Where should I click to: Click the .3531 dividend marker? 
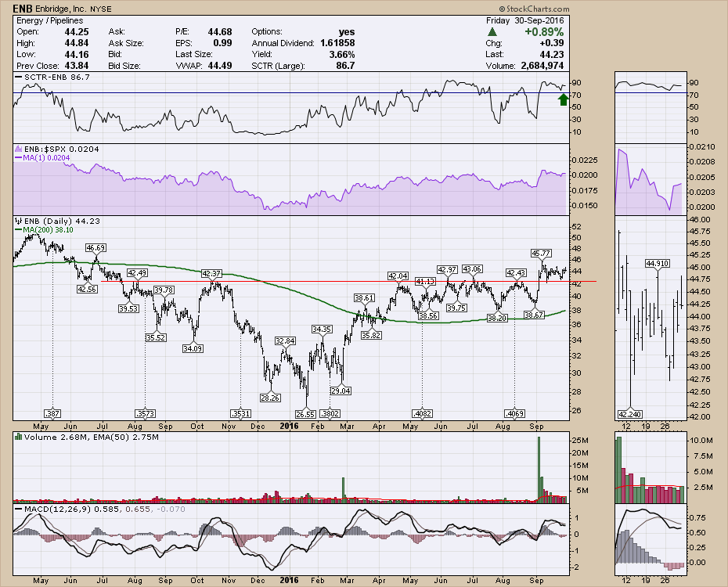240,413
